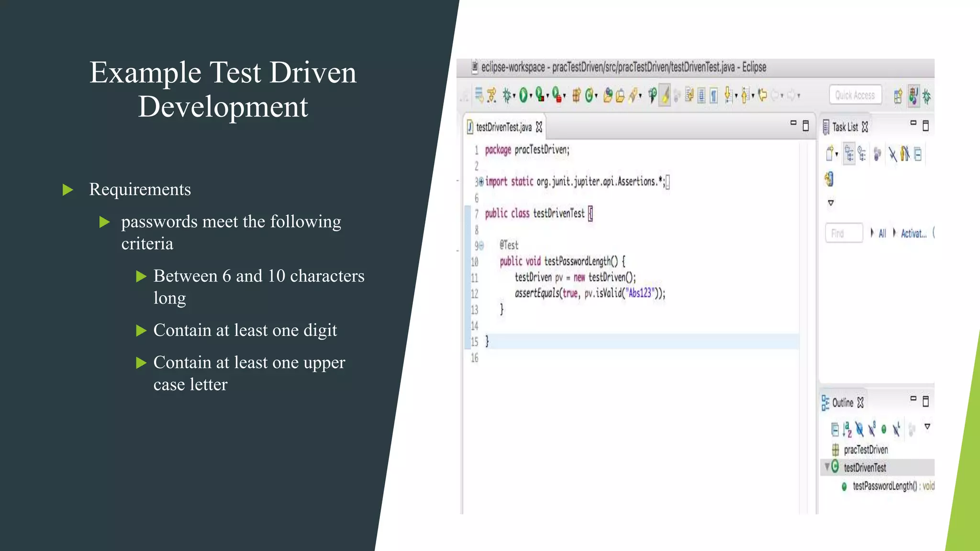
Task: Toggle Hide Fields filter in Outline
Action: (x=859, y=429)
